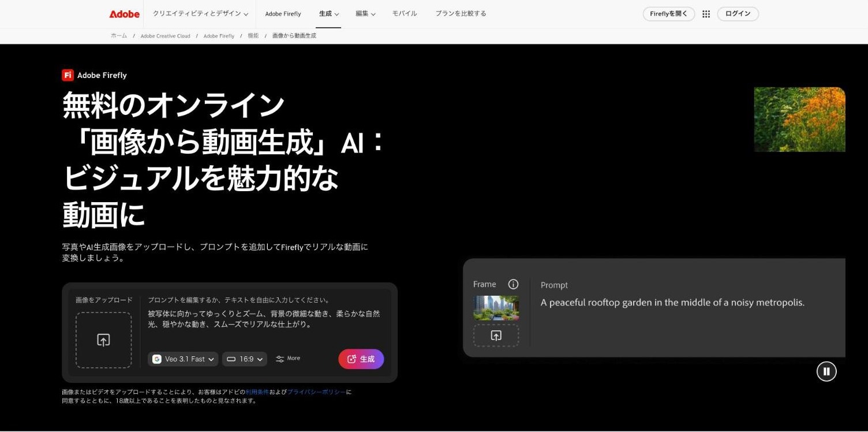Click the upload icon in 画像をアップロード box
The image size is (868, 432).
click(x=103, y=340)
